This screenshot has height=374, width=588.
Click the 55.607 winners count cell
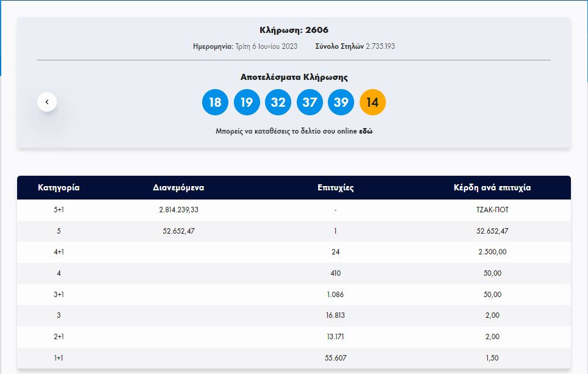point(336,358)
